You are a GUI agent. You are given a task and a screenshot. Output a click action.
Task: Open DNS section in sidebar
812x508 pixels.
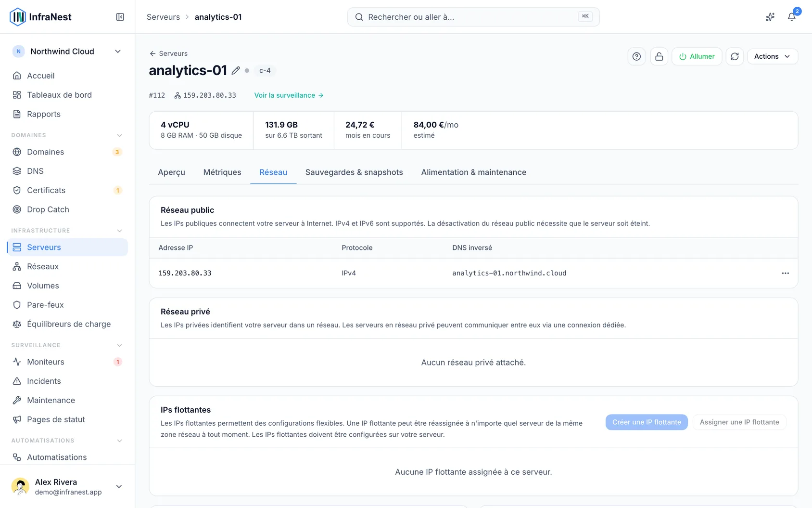tap(67, 171)
